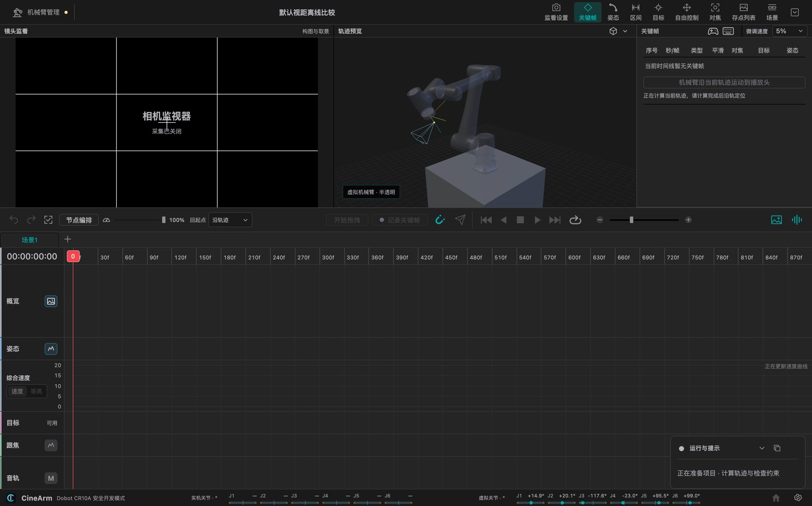Click the fit-to-view expand icon
This screenshot has height=506, width=812.
click(x=48, y=220)
